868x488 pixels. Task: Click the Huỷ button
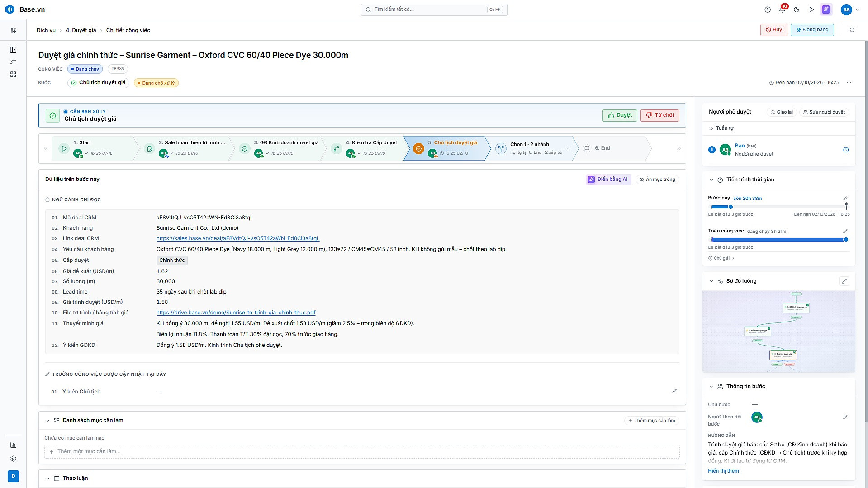(x=774, y=30)
